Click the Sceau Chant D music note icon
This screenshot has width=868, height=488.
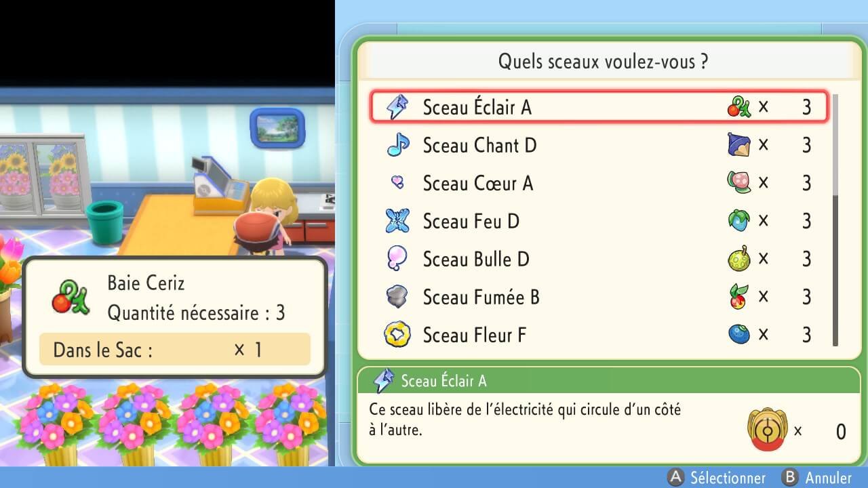pyautogui.click(x=398, y=145)
